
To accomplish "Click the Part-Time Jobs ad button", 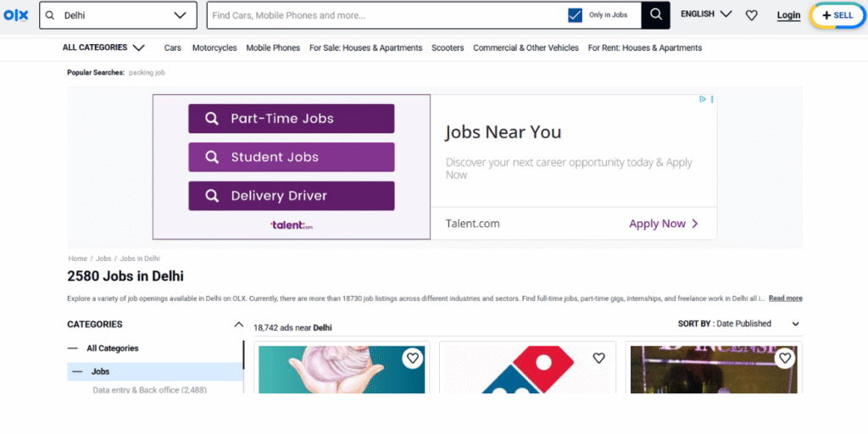I will click(x=292, y=119).
